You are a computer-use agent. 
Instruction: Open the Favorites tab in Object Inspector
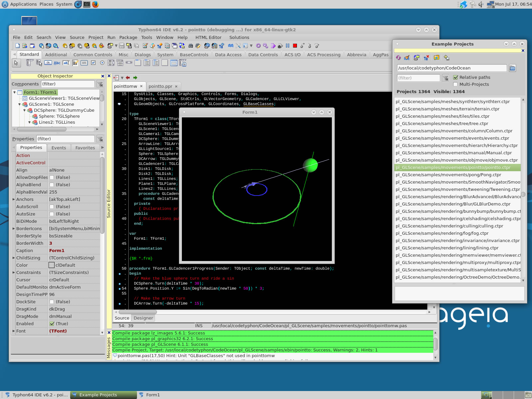(85, 148)
